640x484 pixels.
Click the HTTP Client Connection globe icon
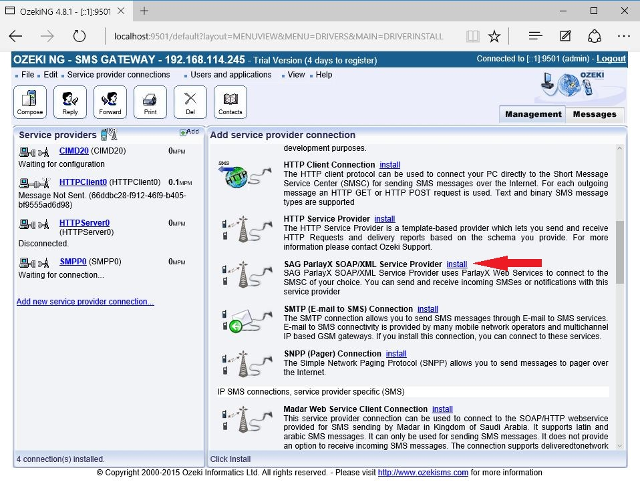pos(245,174)
